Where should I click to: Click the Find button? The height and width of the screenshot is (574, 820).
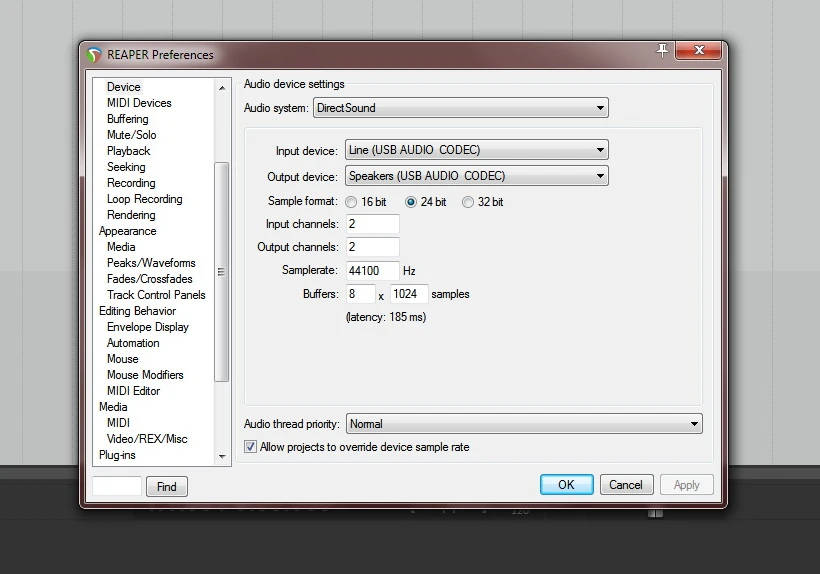tap(167, 487)
